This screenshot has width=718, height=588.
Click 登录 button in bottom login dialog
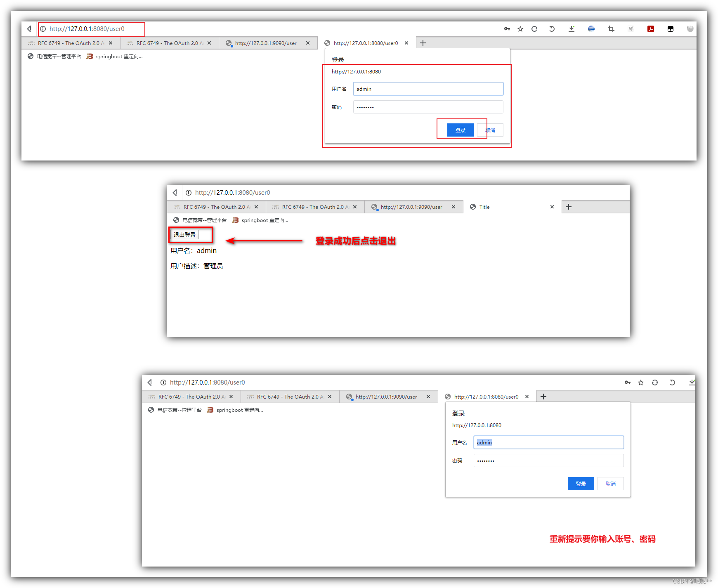click(x=581, y=484)
